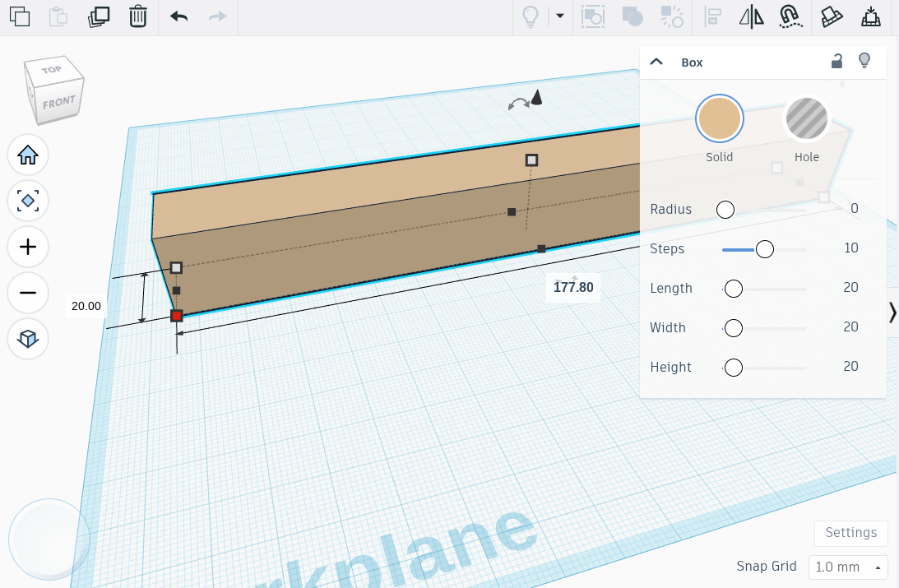This screenshot has height=588, width=899.
Task: Click the Steps slider handle
Action: [x=765, y=249]
